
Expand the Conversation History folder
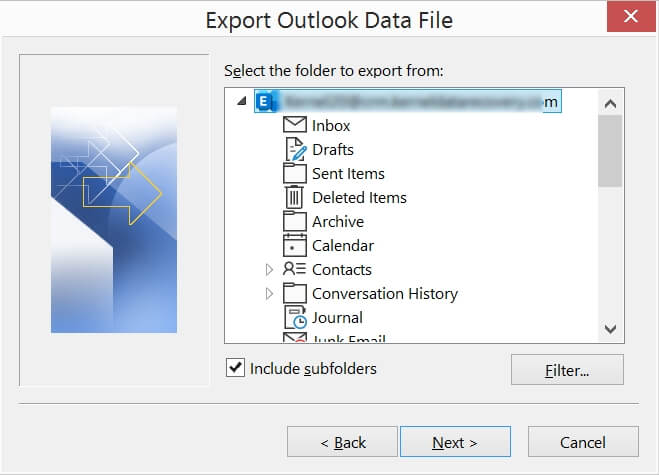(269, 293)
